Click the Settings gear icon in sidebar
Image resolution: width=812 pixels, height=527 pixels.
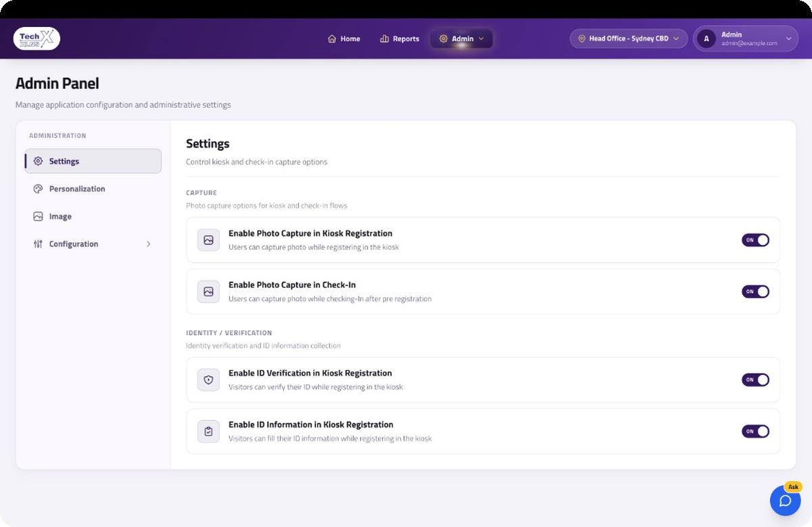[x=38, y=161]
